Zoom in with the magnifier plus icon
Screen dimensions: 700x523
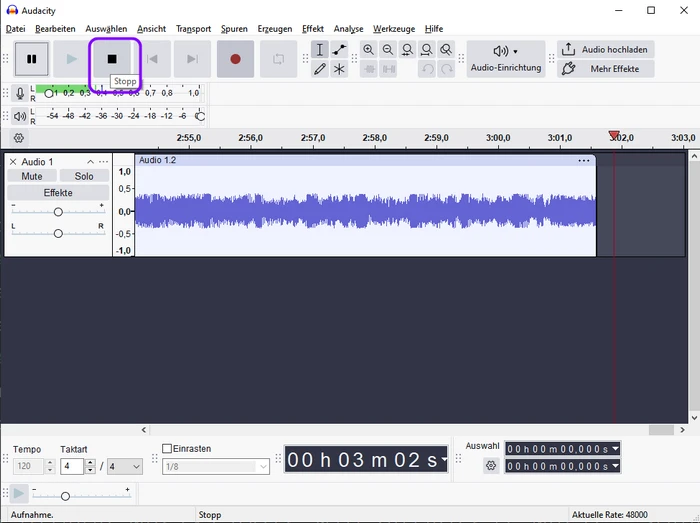tap(368, 50)
